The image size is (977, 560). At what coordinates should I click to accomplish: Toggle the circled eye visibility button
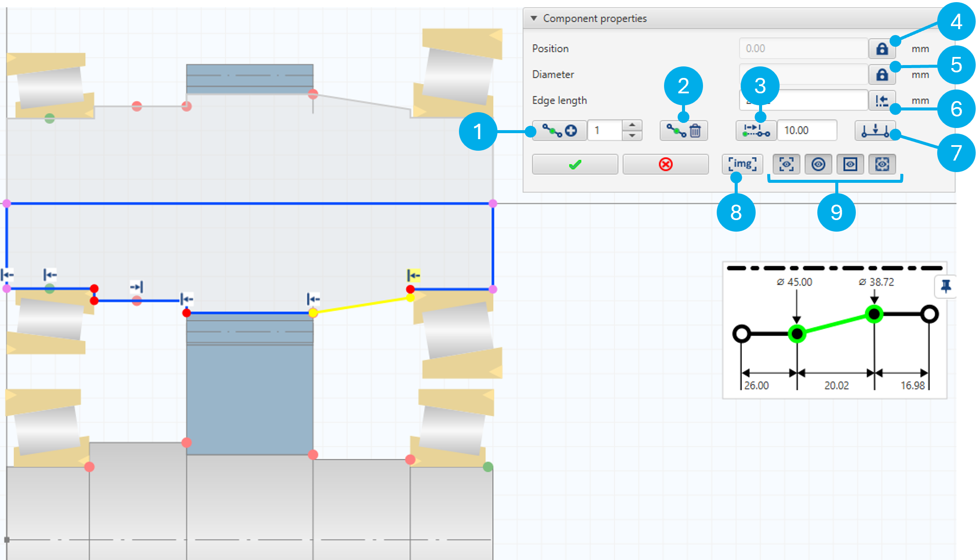pos(818,164)
